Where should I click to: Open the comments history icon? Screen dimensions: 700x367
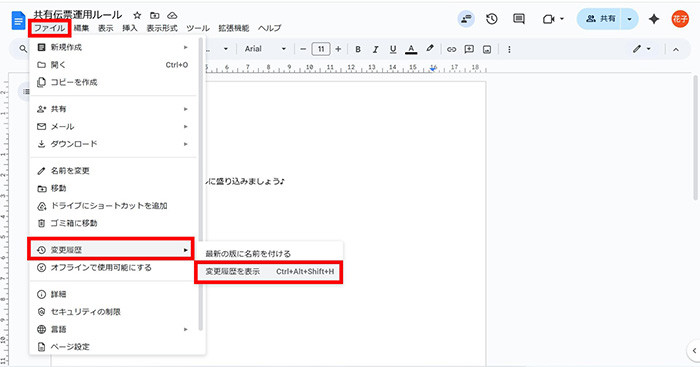(519, 19)
